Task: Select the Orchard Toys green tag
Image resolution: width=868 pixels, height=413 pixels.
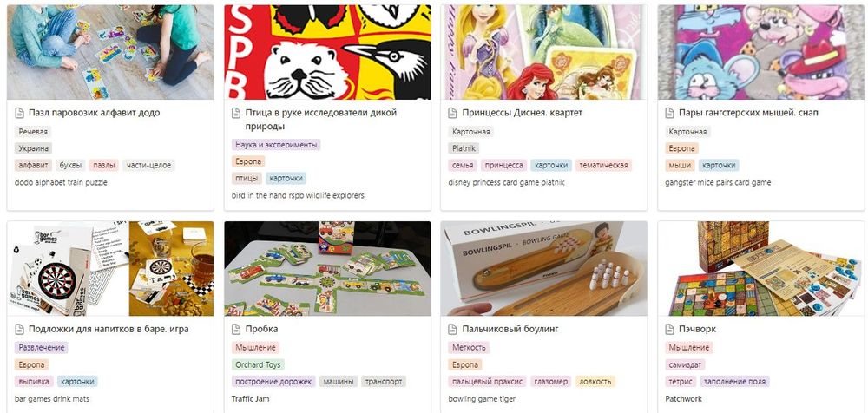Action: point(258,364)
